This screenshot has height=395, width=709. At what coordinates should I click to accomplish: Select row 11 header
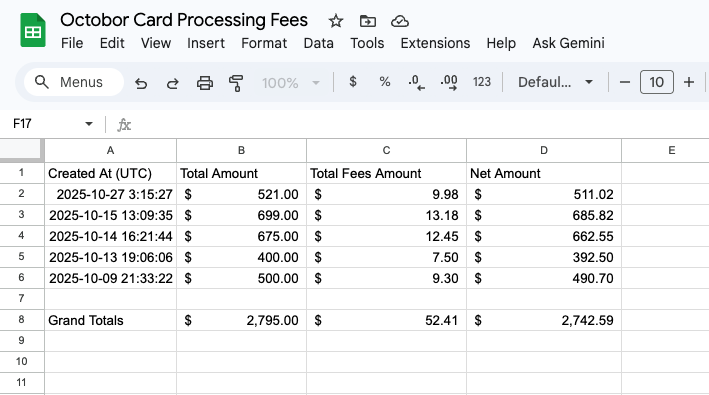click(21, 382)
